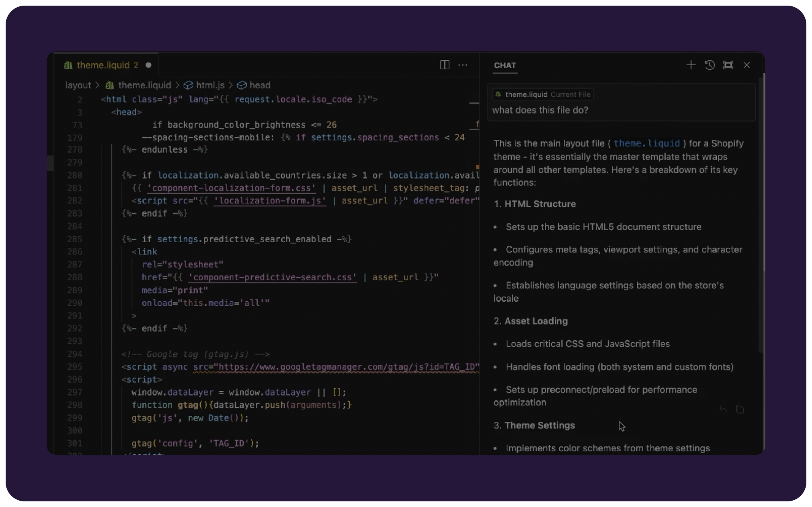Expand the html.js breadcrumb item
This screenshot has width=812, height=507.
point(210,85)
